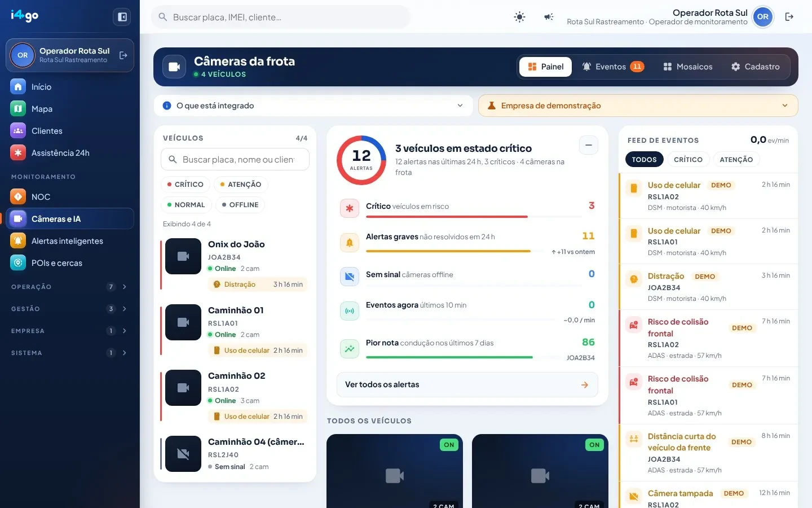This screenshot has height=508, width=812.
Task: Expand the Empresa sidebar section
Action: click(x=70, y=331)
